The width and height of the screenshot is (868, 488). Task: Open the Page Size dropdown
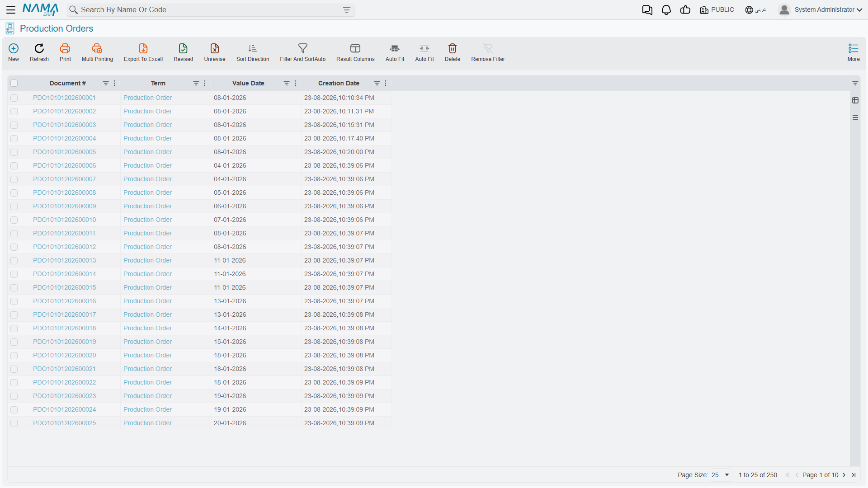click(x=721, y=475)
